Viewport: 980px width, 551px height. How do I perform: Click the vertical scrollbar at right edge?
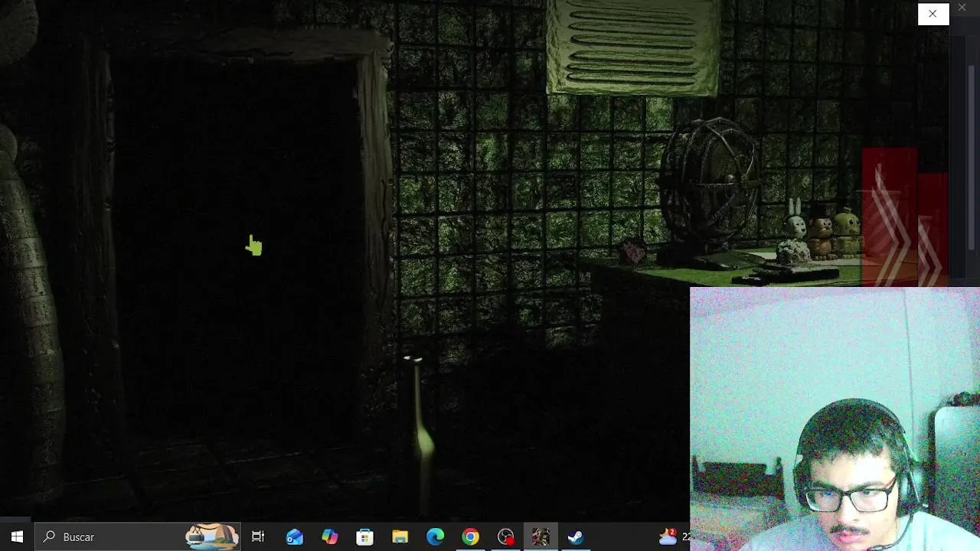coord(972,157)
